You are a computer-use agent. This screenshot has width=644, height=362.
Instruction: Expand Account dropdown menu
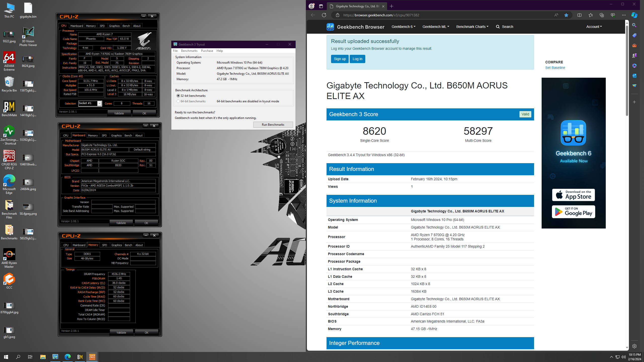click(x=594, y=27)
